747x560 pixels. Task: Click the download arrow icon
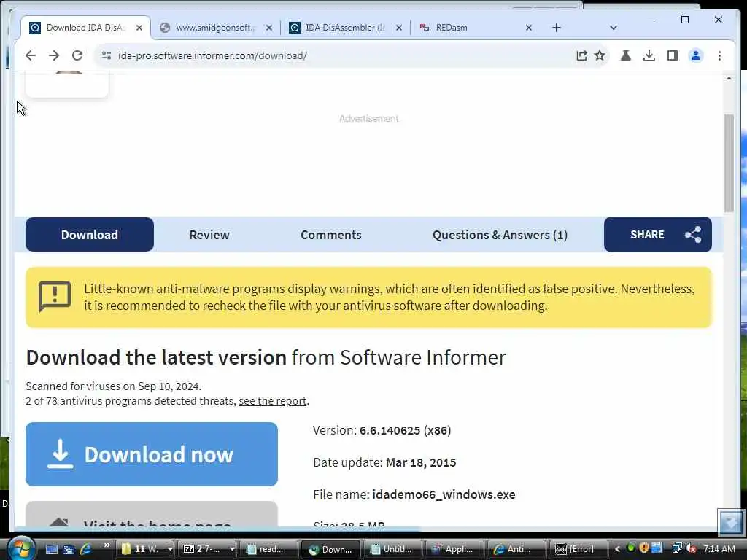60,454
